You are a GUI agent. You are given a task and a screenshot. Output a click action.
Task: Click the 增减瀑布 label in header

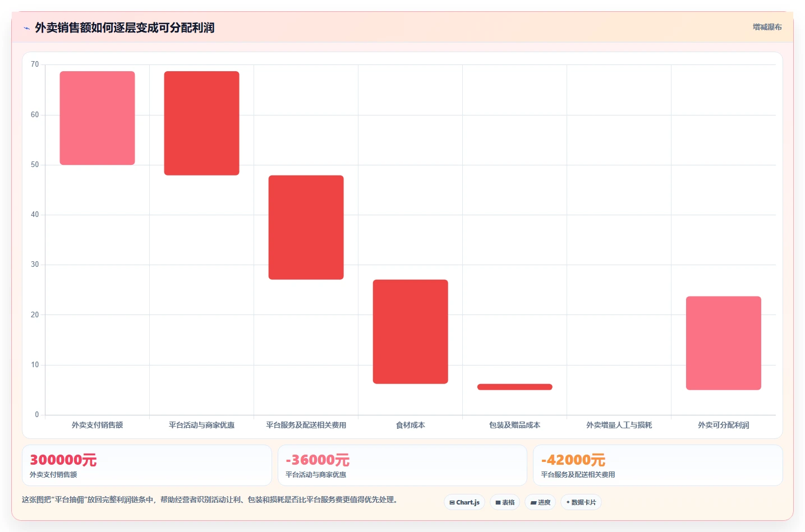point(767,27)
